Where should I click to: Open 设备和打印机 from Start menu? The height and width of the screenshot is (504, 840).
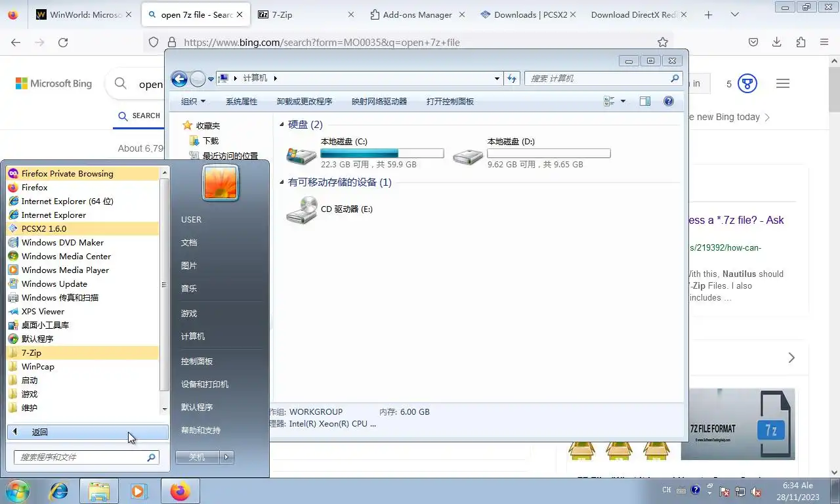point(220,384)
